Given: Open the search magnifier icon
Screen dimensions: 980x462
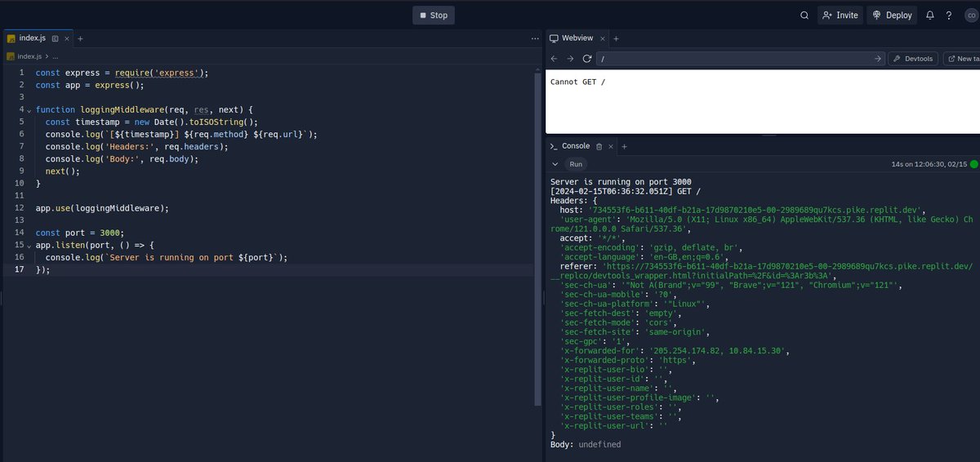Looking at the screenshot, I should 804,15.
